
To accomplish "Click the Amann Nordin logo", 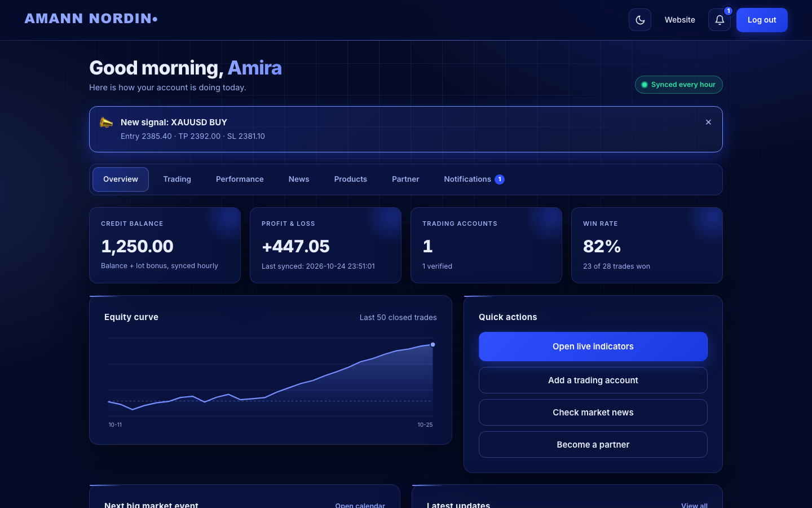I will tap(91, 19).
